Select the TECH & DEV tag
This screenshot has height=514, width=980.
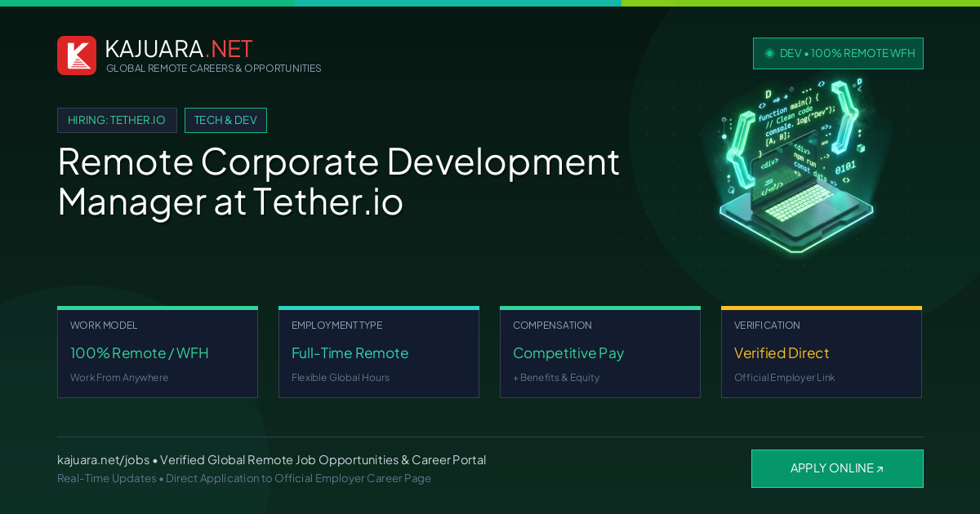coord(225,120)
